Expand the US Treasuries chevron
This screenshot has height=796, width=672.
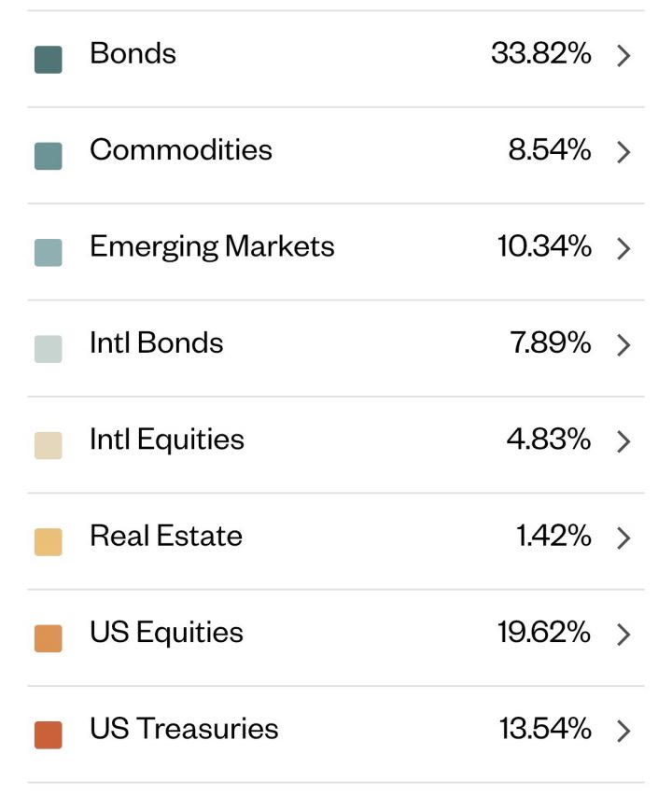click(624, 731)
